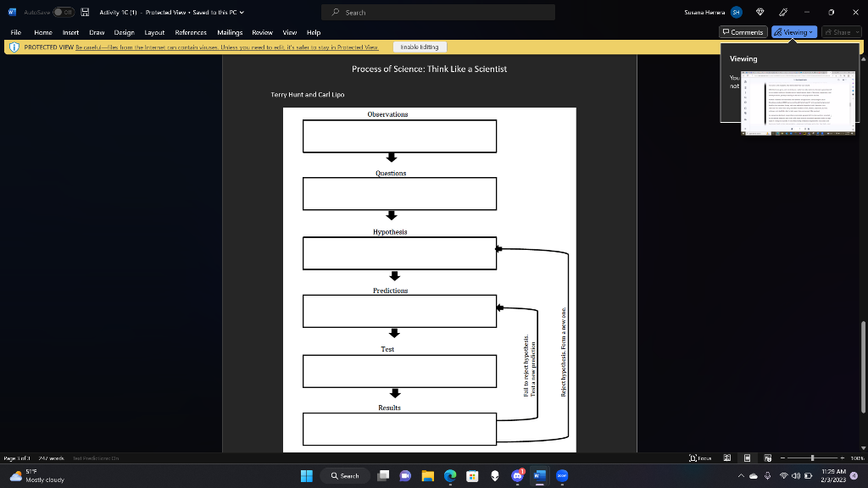This screenshot has width=868, height=488.
Task: Switch to the Layout tab
Action: click(x=154, y=33)
